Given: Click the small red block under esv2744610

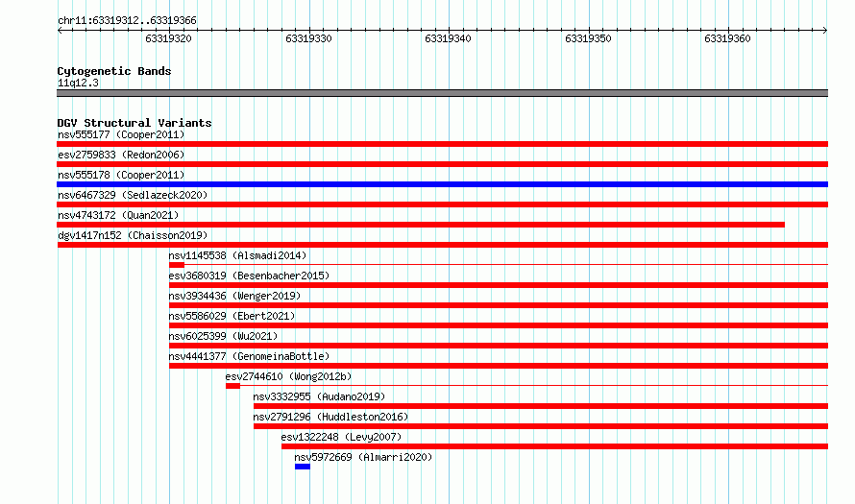Looking at the screenshot, I should [232, 386].
